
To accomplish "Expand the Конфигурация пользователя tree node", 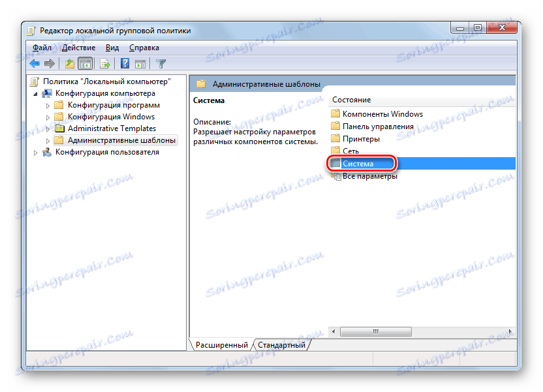I will [35, 153].
